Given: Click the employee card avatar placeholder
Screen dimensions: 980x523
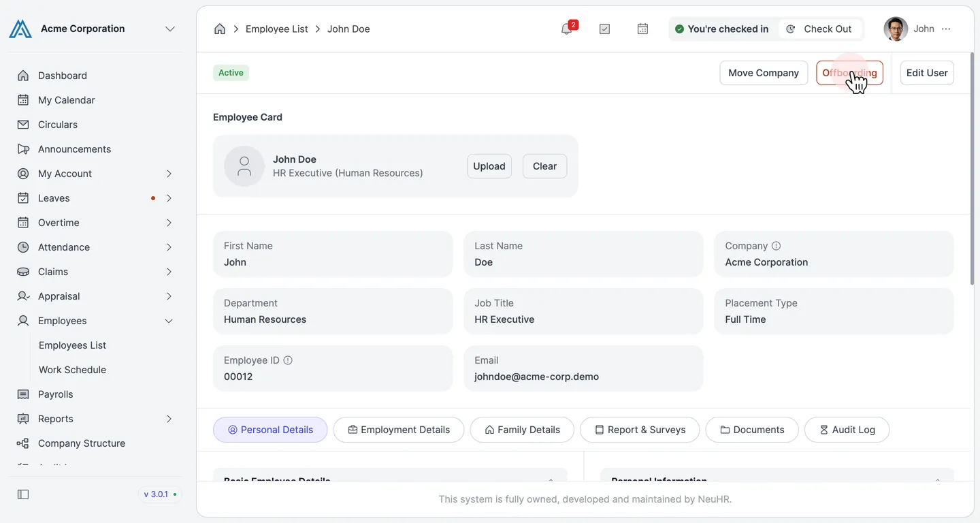Looking at the screenshot, I should pyautogui.click(x=244, y=166).
